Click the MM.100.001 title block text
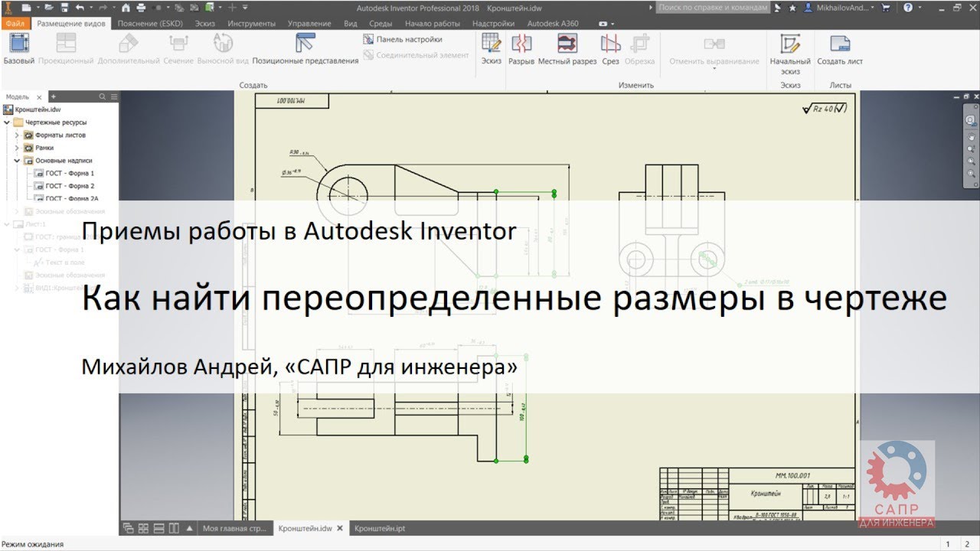Viewport: 980px width, 551px height. 792,475
